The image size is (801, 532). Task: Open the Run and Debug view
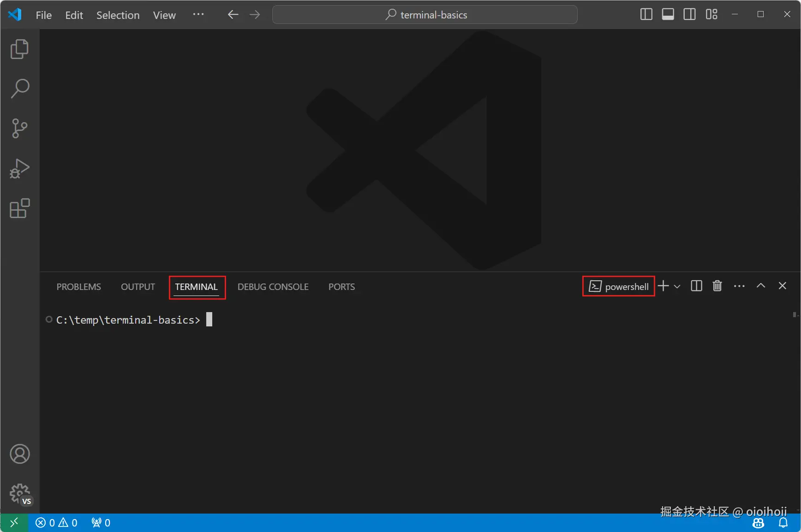click(x=19, y=168)
